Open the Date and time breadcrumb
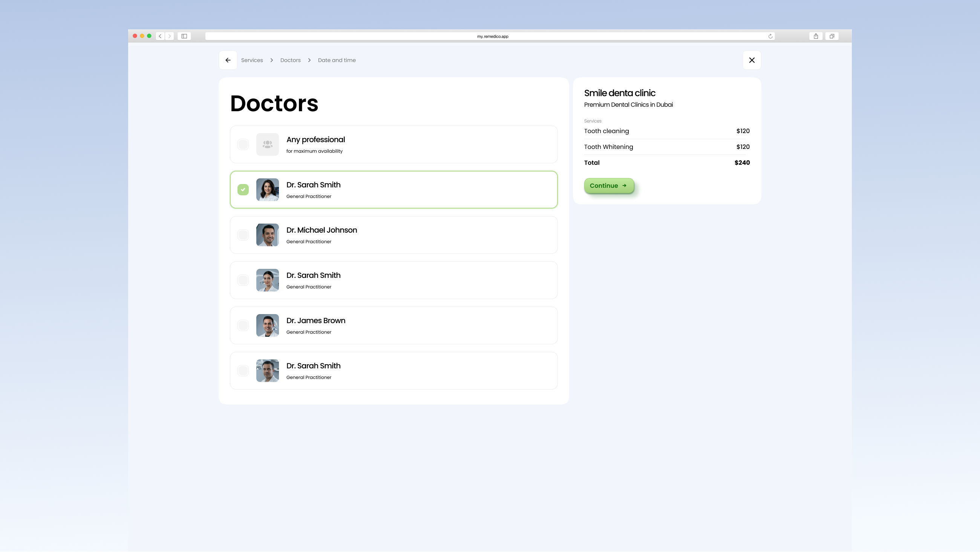980x552 pixels. click(337, 60)
